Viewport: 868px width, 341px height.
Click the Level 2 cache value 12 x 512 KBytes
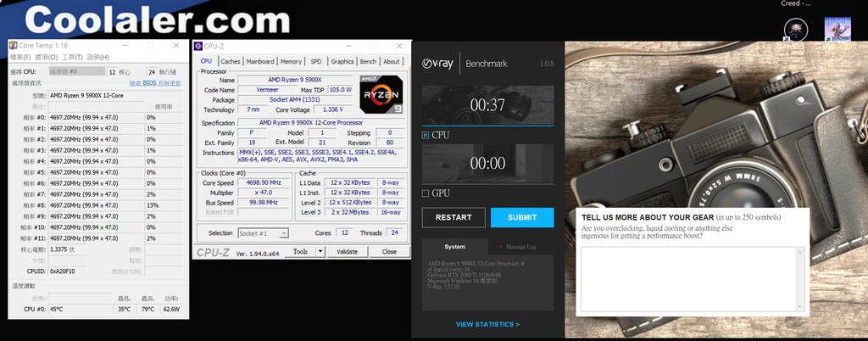click(350, 203)
